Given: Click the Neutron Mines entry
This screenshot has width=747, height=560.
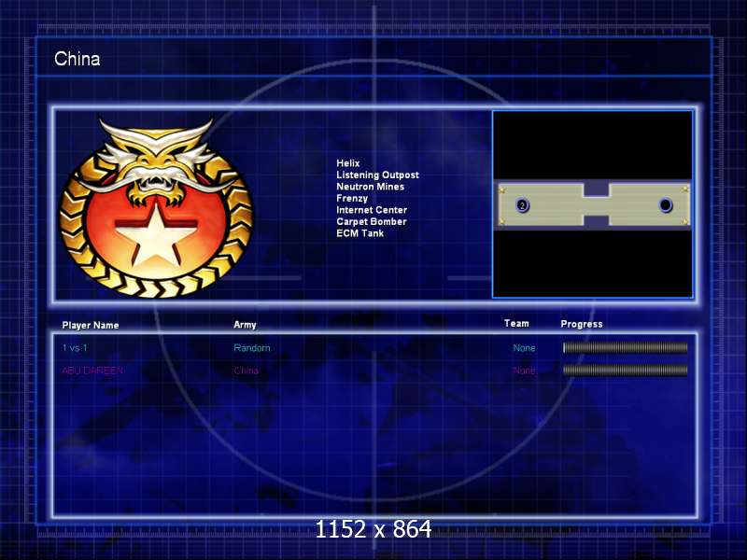Looking at the screenshot, I should pyautogui.click(x=370, y=187).
